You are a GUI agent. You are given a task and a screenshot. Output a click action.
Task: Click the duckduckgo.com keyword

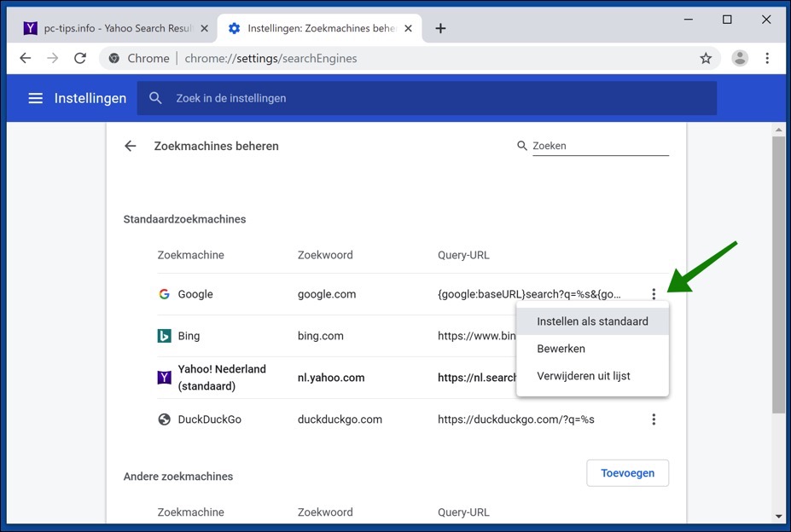click(x=340, y=419)
